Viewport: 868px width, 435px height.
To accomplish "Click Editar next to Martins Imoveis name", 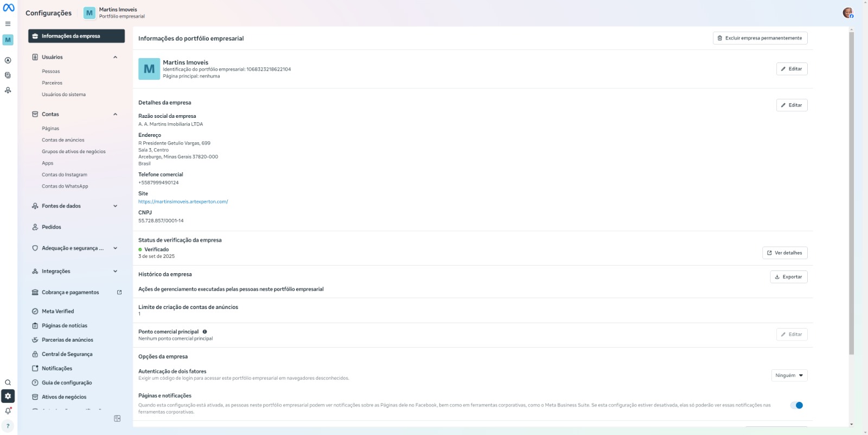I will (x=792, y=69).
